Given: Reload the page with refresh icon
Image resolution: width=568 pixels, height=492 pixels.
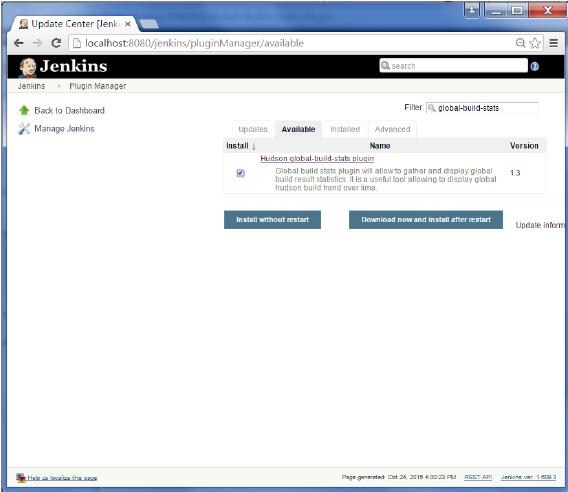Looking at the screenshot, I should 56,43.
